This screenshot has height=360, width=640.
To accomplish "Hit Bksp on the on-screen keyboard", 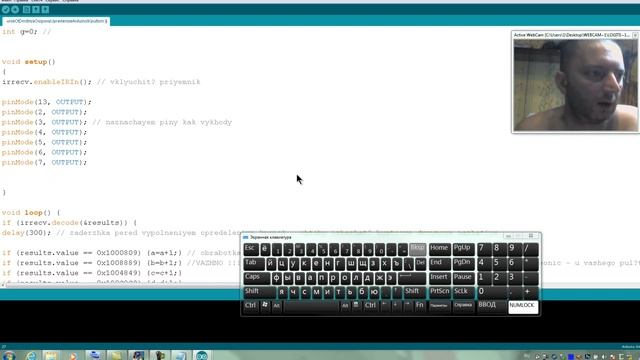I will (x=417, y=249).
